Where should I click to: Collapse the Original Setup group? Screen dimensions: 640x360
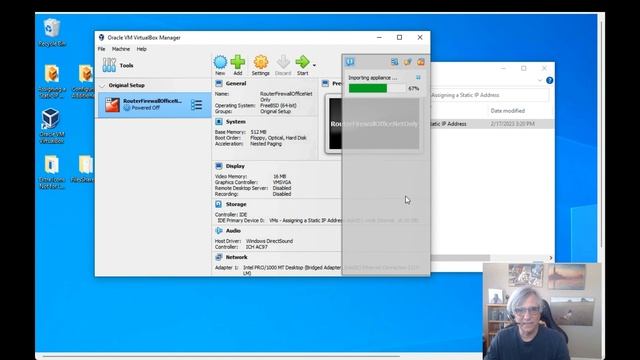pyautogui.click(x=102, y=86)
